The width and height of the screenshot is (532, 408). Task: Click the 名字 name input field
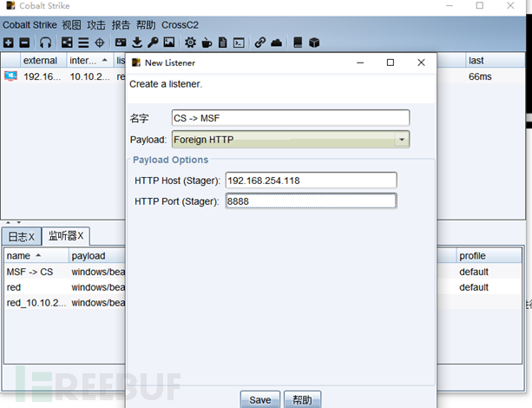pyautogui.click(x=291, y=118)
